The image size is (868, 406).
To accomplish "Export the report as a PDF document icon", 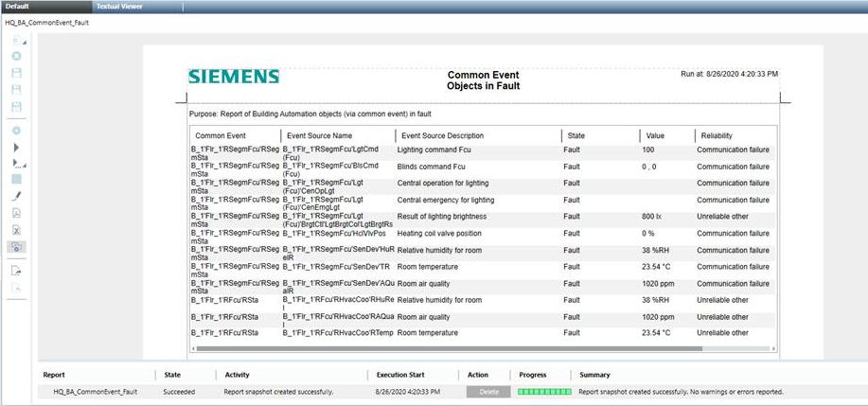I will pos(16,213).
